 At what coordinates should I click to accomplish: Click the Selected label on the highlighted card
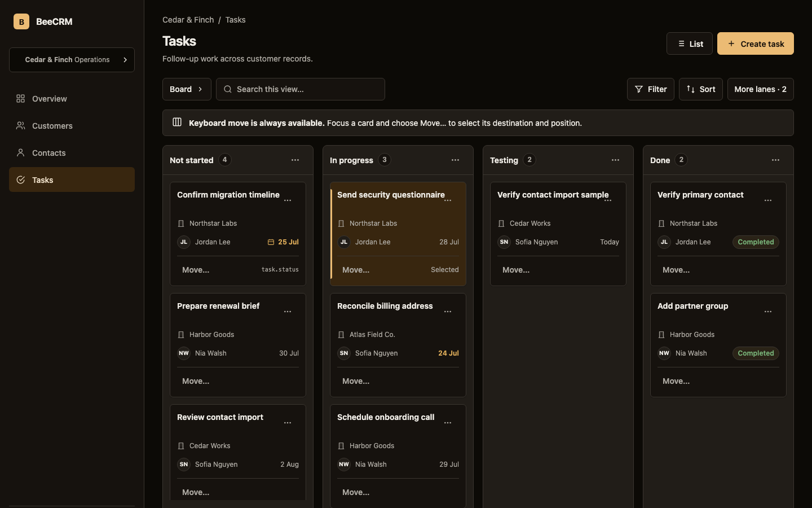click(445, 270)
